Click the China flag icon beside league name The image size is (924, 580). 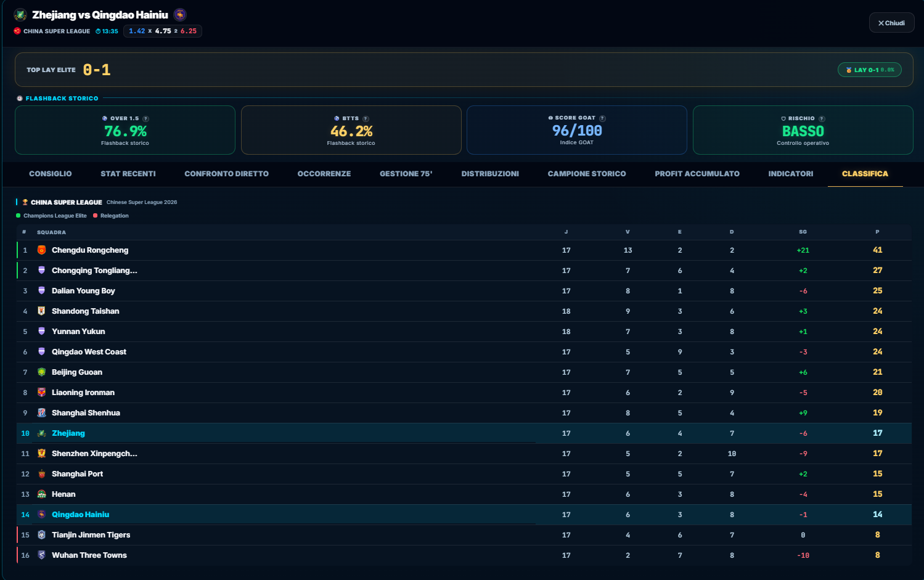point(17,31)
